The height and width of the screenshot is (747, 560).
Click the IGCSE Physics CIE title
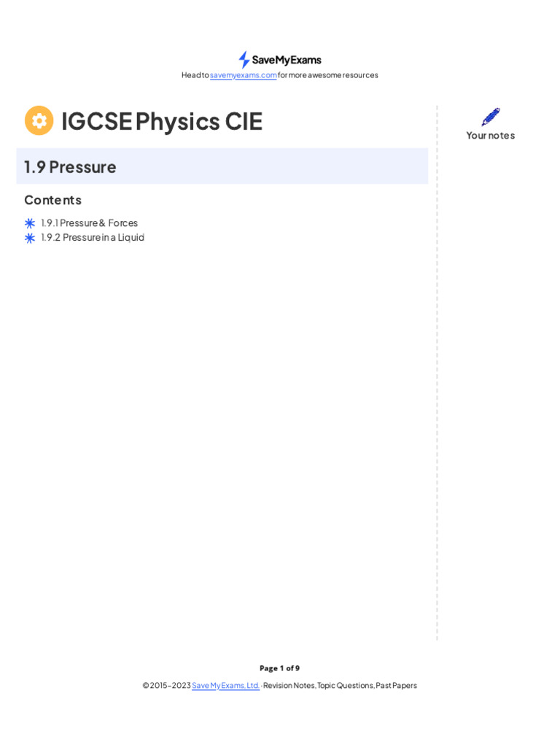[x=162, y=121]
